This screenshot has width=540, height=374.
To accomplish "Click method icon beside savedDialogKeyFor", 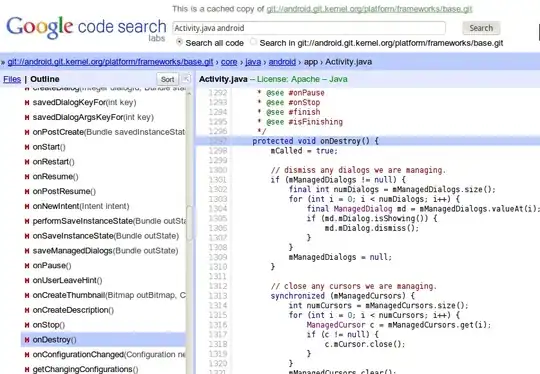I will pyautogui.click(x=27, y=103).
